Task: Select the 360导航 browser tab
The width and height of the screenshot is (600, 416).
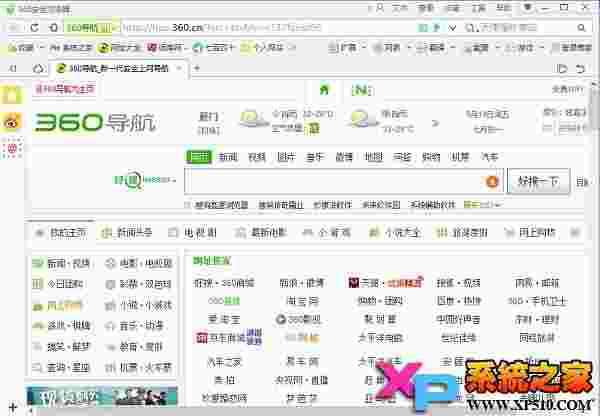Action: (119, 69)
